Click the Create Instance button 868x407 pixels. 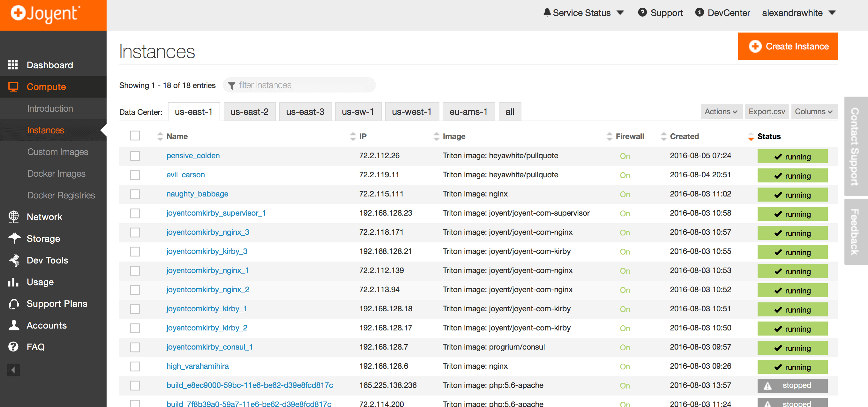[788, 46]
